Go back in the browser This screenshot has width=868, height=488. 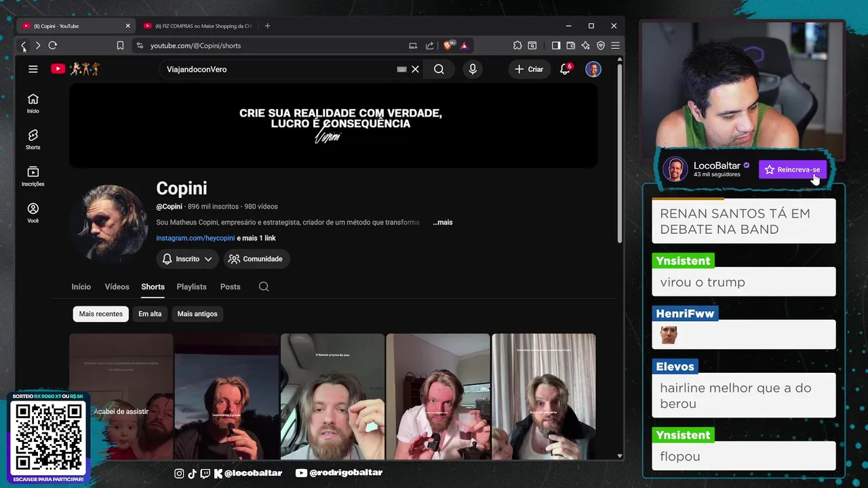[x=23, y=45]
